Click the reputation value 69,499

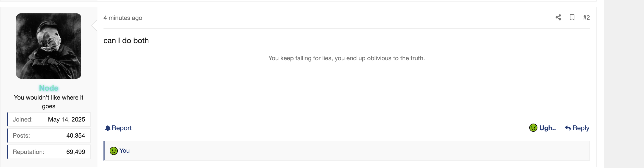[75, 152]
